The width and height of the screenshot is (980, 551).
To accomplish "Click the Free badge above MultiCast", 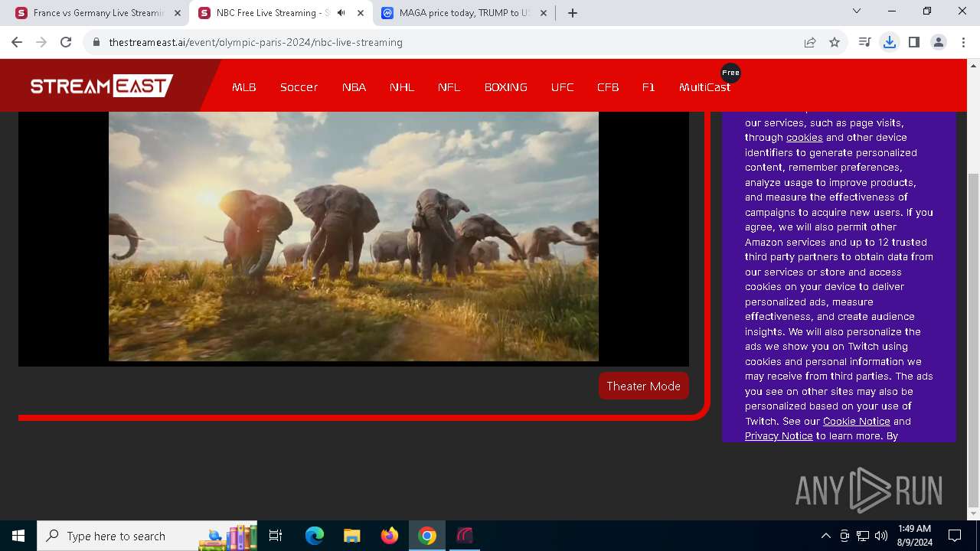I will pyautogui.click(x=730, y=73).
